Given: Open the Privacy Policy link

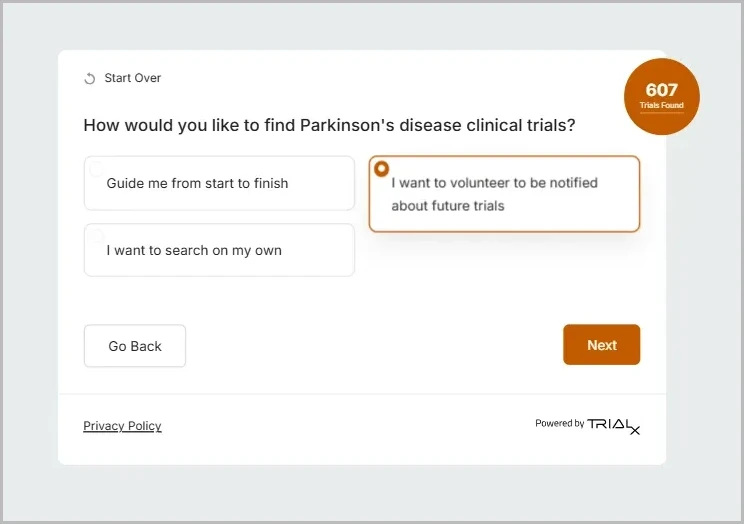Looking at the screenshot, I should [x=122, y=426].
